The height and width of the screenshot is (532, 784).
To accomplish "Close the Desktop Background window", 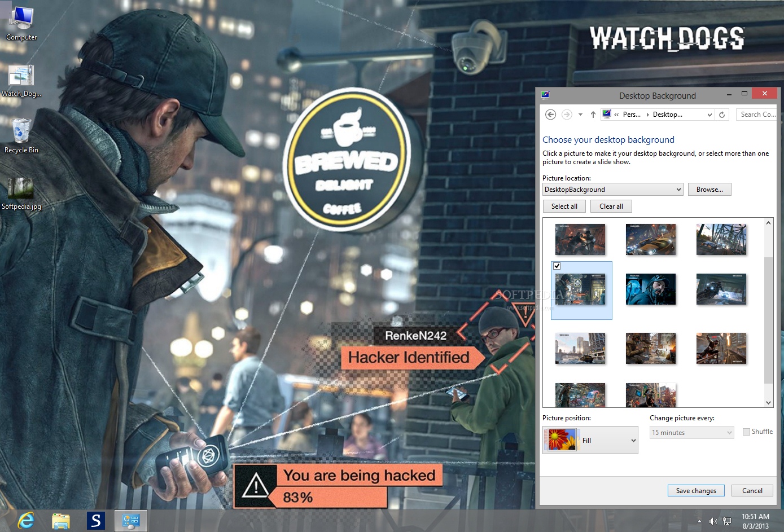I will [x=764, y=94].
